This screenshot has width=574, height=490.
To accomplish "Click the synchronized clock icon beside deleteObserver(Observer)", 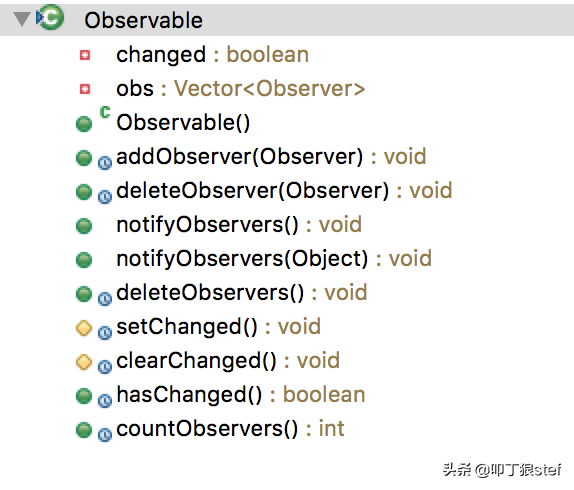I will [x=105, y=197].
